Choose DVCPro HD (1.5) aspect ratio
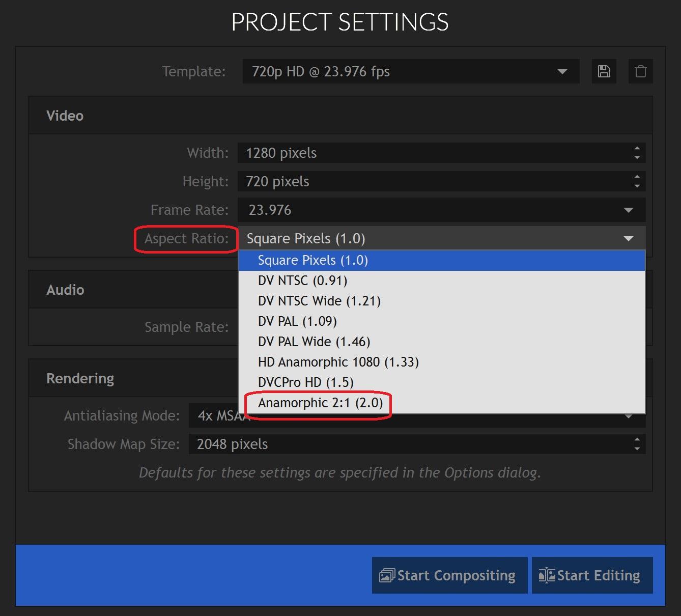 coord(305,382)
